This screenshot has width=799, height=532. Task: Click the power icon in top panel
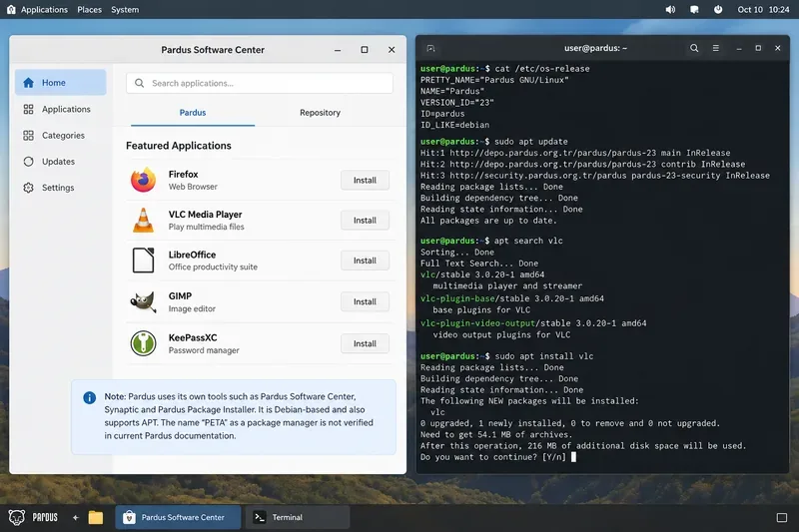(718, 10)
